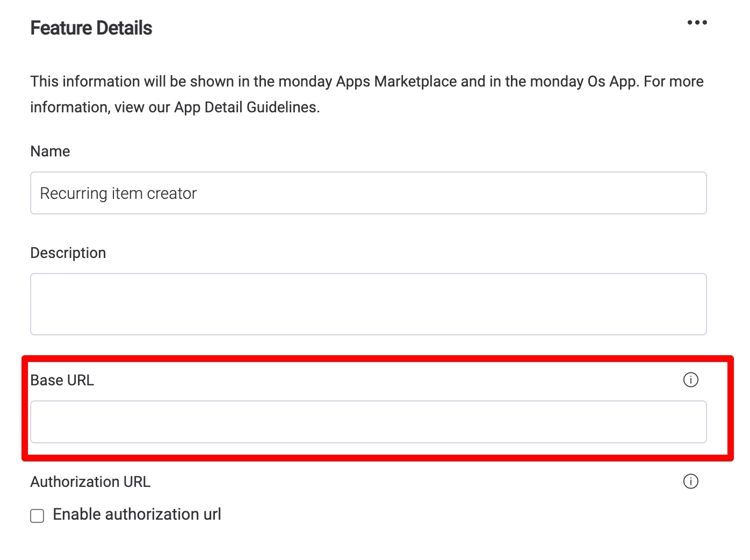
Task: Focus the Name input field
Action: [368, 193]
